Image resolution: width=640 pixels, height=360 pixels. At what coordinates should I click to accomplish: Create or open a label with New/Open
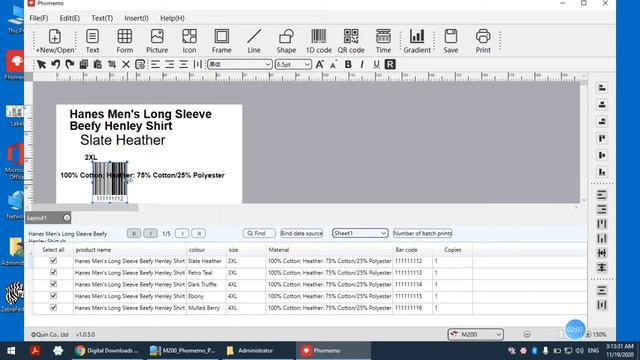point(55,41)
